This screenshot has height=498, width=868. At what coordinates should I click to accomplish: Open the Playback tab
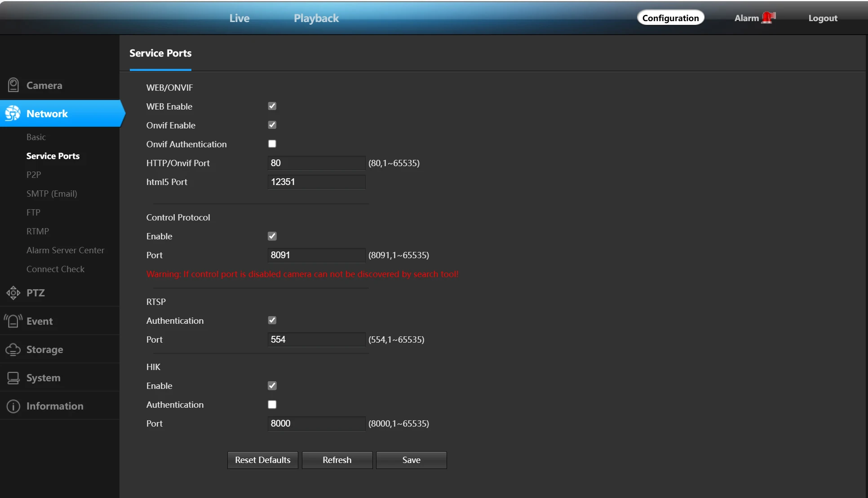point(316,18)
